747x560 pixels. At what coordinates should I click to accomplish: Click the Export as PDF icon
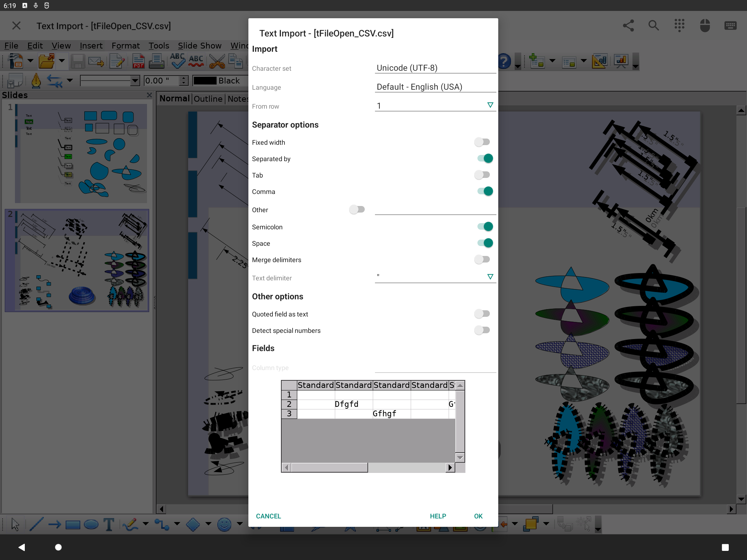(x=139, y=61)
